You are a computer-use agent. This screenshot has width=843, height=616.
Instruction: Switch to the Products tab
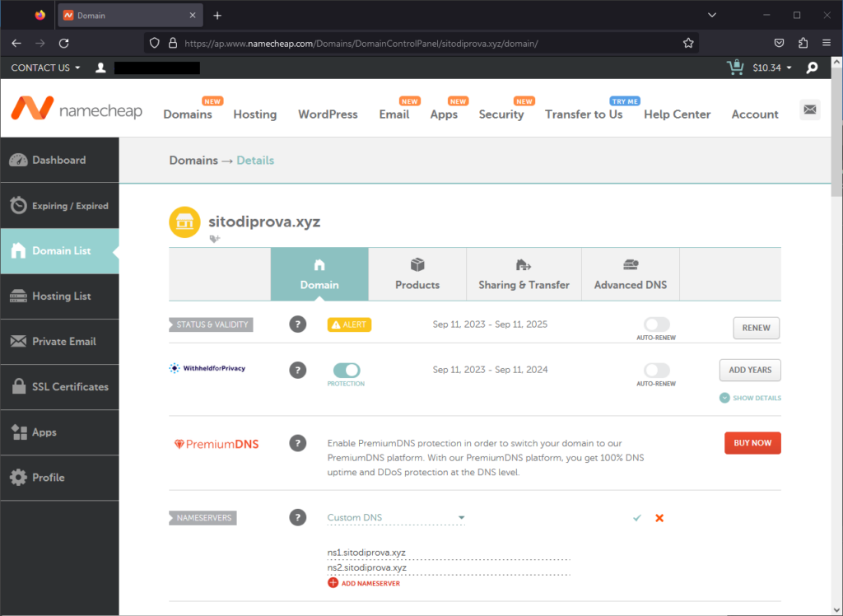(x=417, y=274)
